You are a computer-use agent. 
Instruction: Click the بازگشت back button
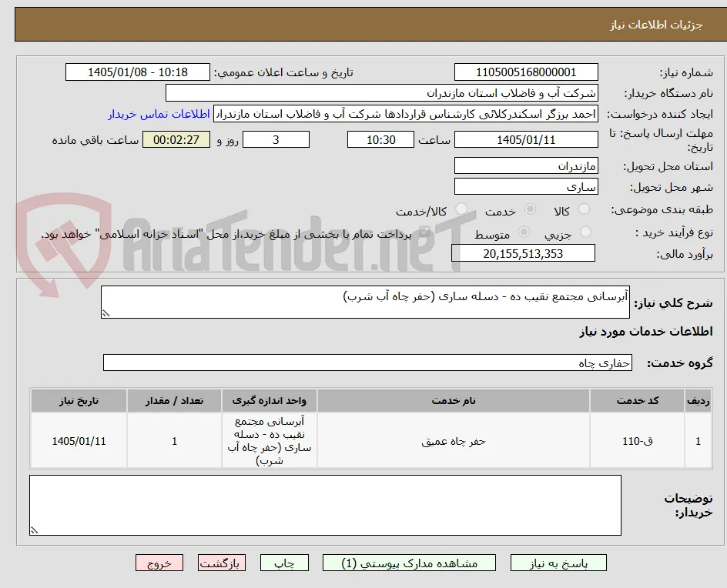[x=222, y=563]
